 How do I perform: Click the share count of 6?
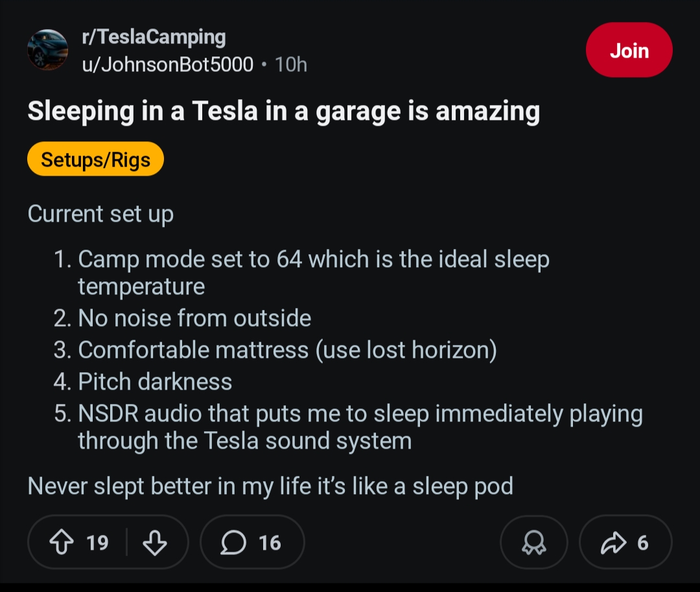tap(642, 543)
